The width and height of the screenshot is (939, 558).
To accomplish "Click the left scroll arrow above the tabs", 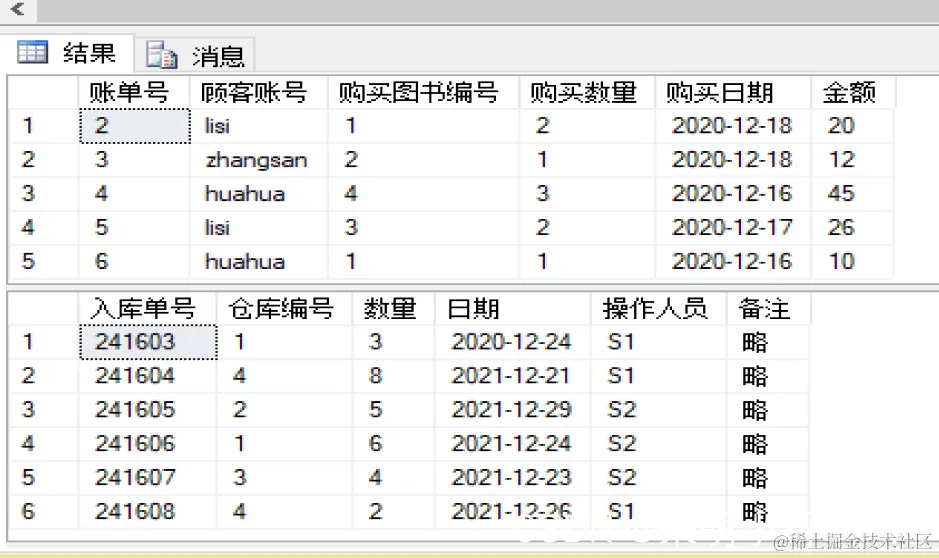I will click(x=18, y=10).
